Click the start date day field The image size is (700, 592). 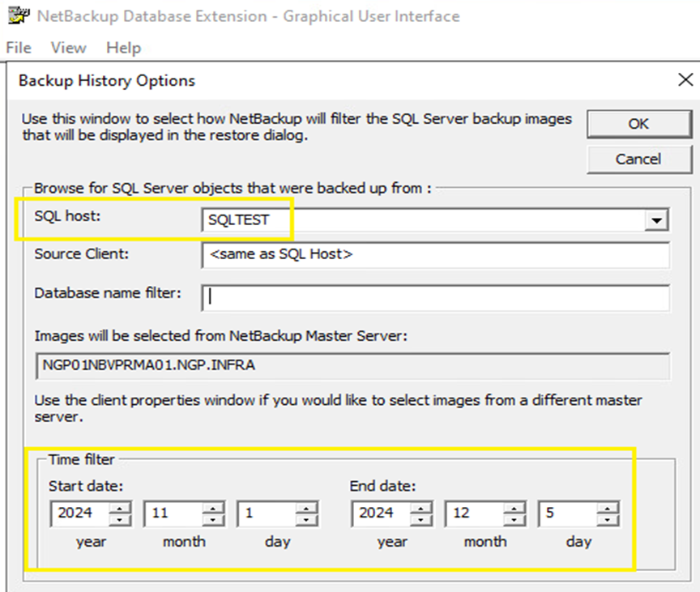coord(267,513)
